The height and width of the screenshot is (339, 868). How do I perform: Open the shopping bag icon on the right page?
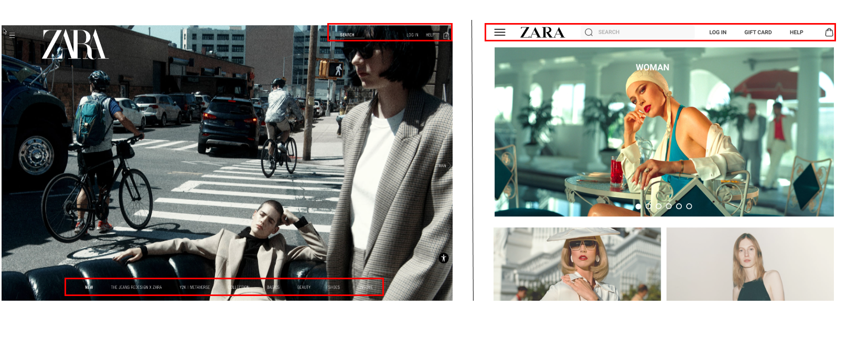[x=829, y=32]
